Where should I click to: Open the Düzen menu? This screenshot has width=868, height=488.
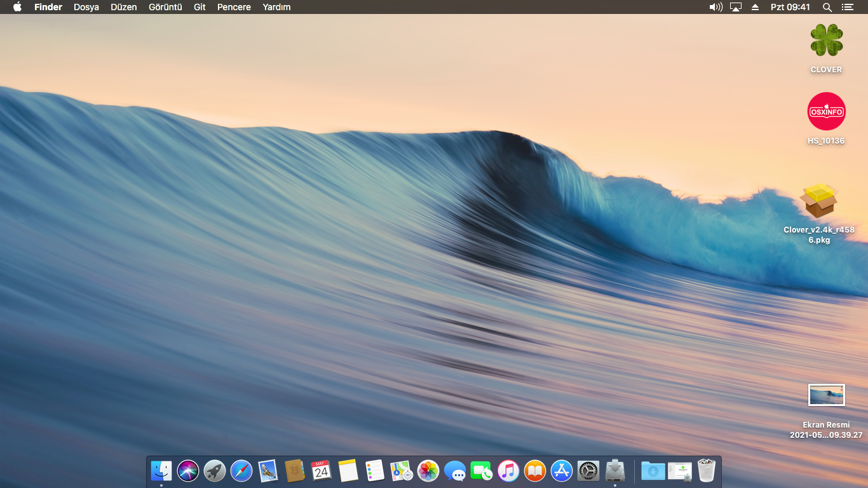point(124,7)
